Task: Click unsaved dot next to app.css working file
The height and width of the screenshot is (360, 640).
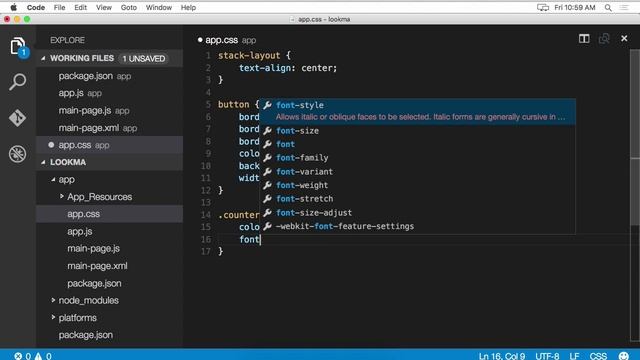Action: pyautogui.click(x=51, y=144)
